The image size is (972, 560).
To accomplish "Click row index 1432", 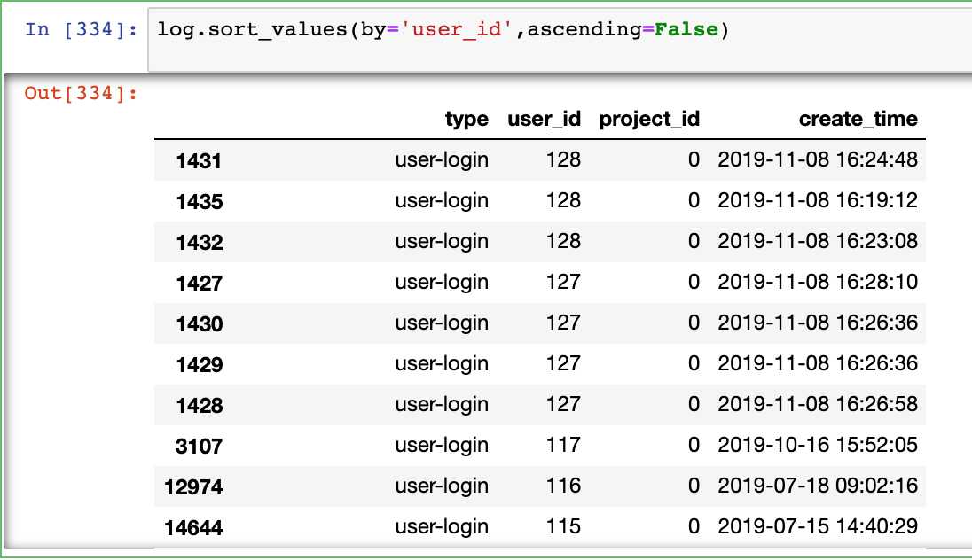I will pos(199,243).
